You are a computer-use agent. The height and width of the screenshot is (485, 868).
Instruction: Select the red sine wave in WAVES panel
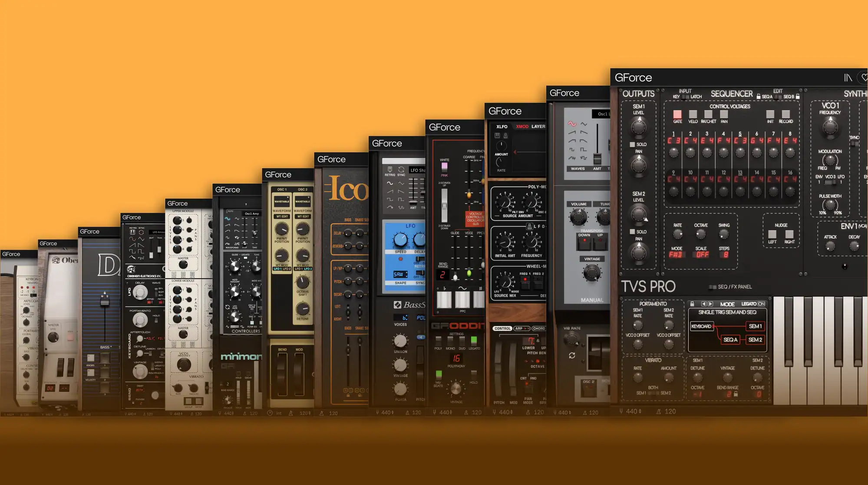point(572,124)
